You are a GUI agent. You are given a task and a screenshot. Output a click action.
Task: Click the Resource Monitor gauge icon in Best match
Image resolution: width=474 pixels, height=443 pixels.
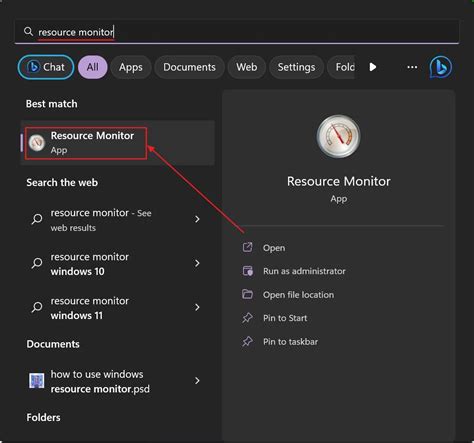pyautogui.click(x=37, y=143)
